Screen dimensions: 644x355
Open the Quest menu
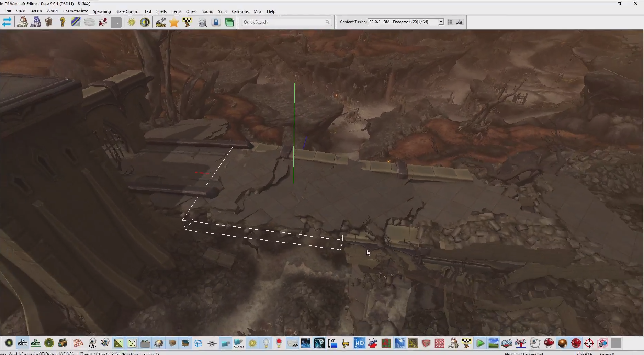tap(191, 11)
